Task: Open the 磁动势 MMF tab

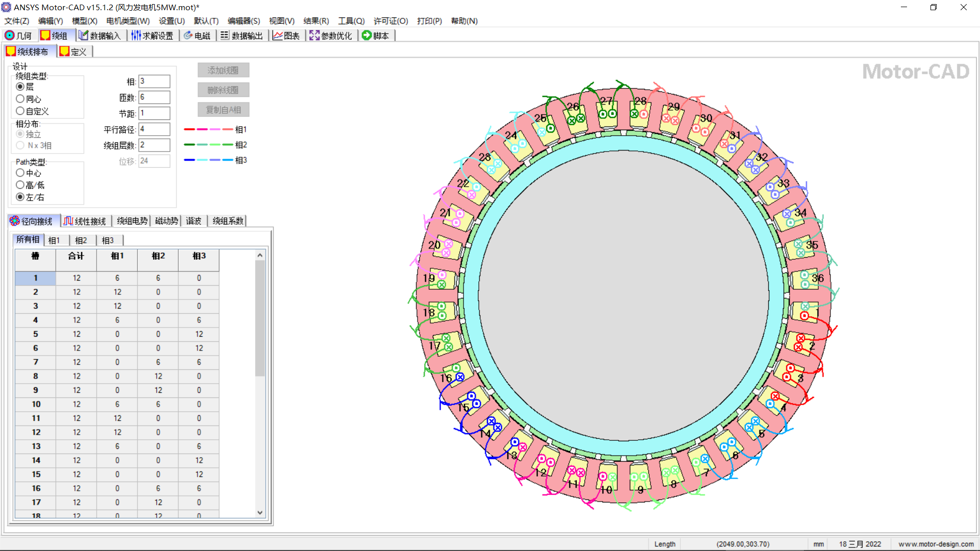Action: tap(166, 221)
